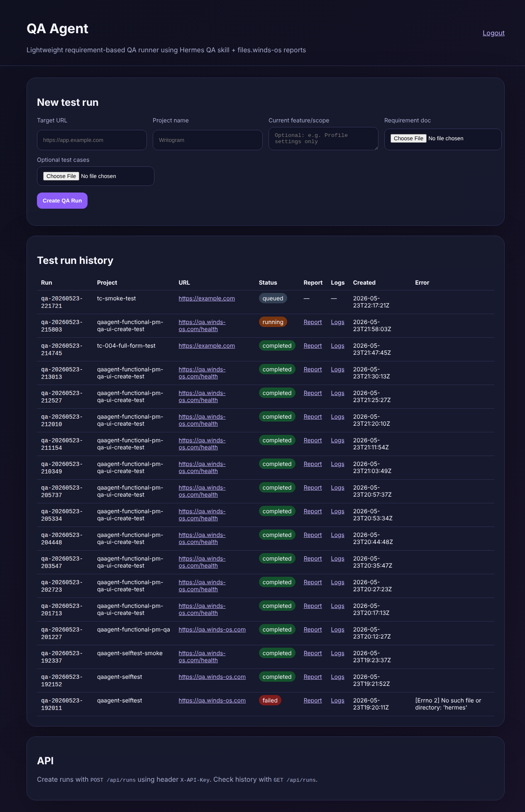View Logs for run qa-20260523-192152
The image size is (525, 812).
coord(337,677)
